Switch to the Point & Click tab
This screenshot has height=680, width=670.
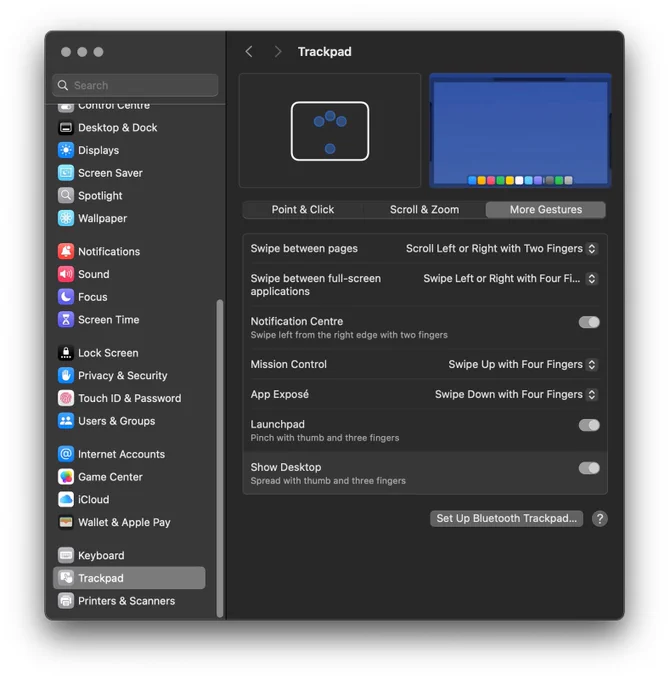coord(303,209)
